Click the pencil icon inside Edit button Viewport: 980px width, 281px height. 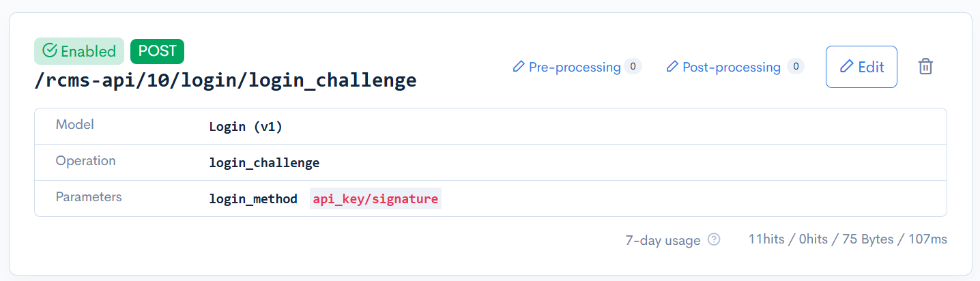[847, 67]
